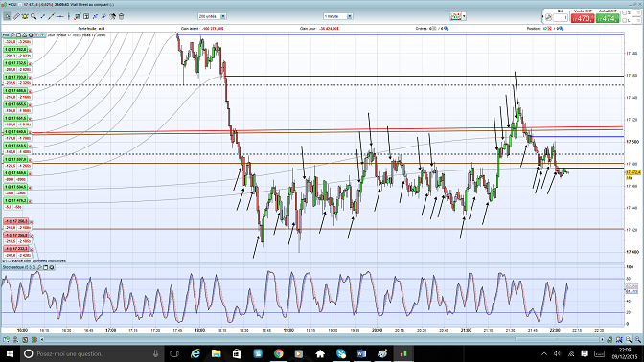Open wrench settings of the price panel

(12, 35)
